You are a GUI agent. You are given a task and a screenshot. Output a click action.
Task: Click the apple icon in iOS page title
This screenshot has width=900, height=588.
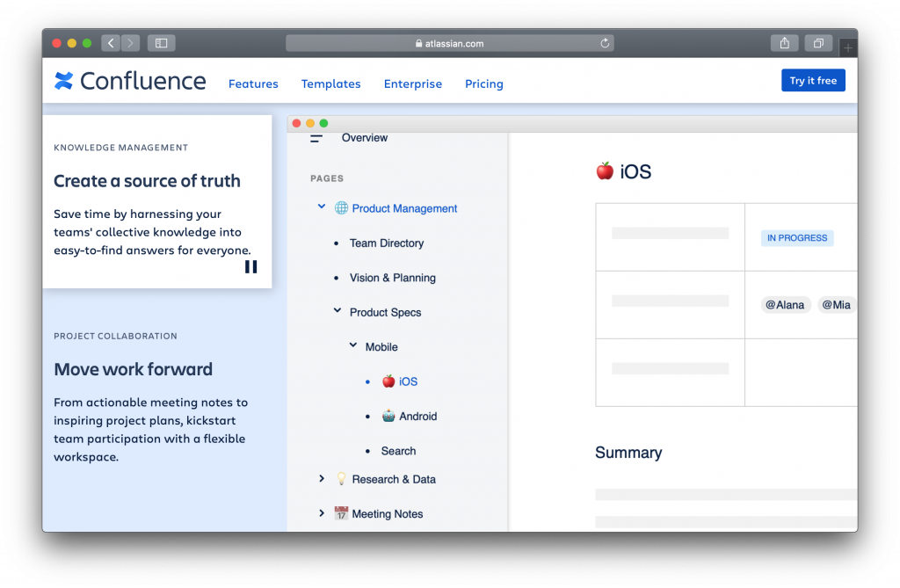tap(605, 171)
